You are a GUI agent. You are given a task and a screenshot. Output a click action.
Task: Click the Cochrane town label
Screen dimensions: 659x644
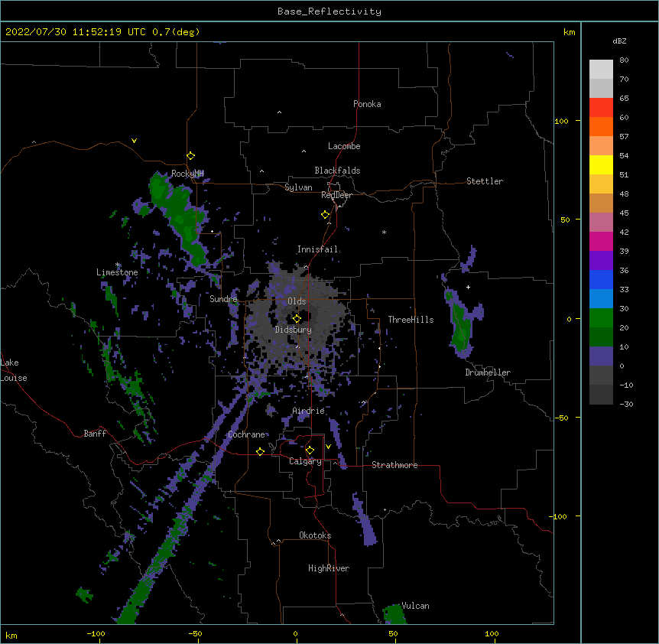[x=247, y=434]
